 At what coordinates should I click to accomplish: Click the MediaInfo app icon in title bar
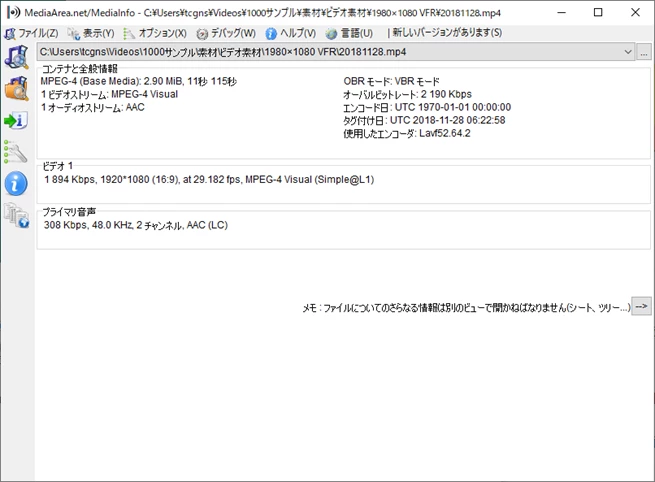click(x=13, y=13)
